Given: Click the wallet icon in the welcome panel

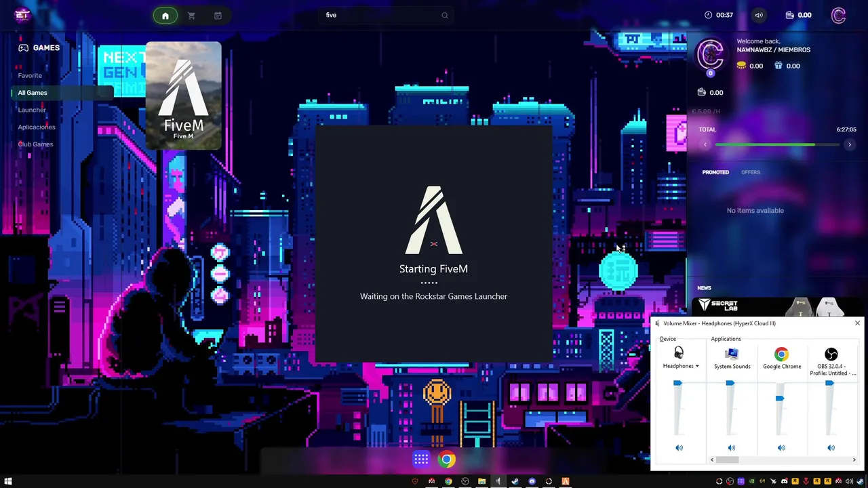Looking at the screenshot, I should pos(702,92).
